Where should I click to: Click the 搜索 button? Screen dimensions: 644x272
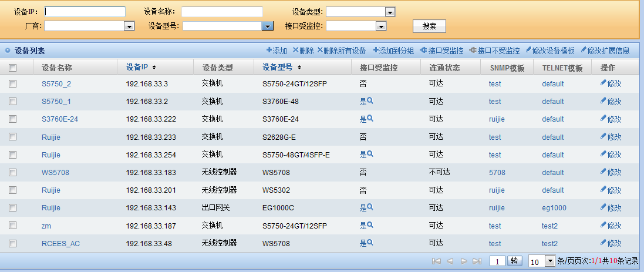coord(429,26)
